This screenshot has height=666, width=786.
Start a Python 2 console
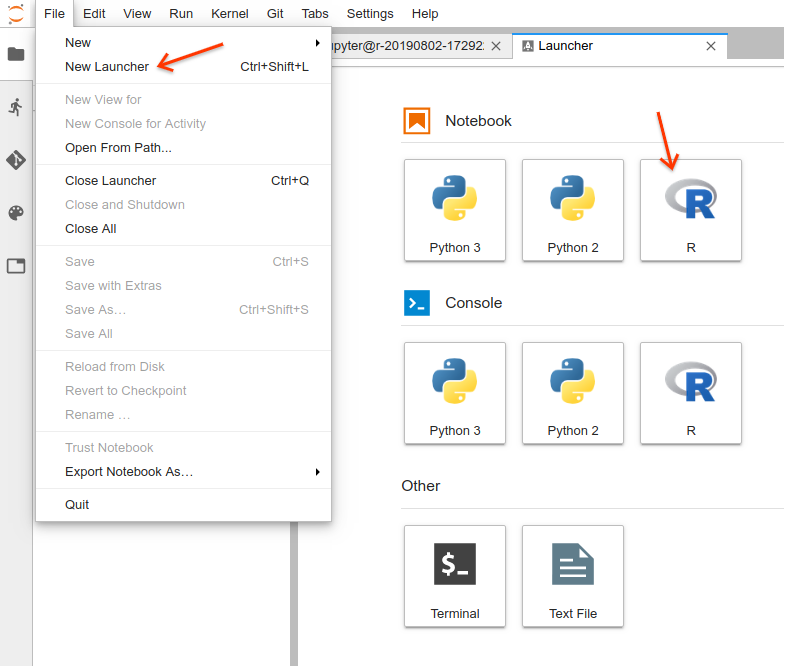tap(573, 393)
